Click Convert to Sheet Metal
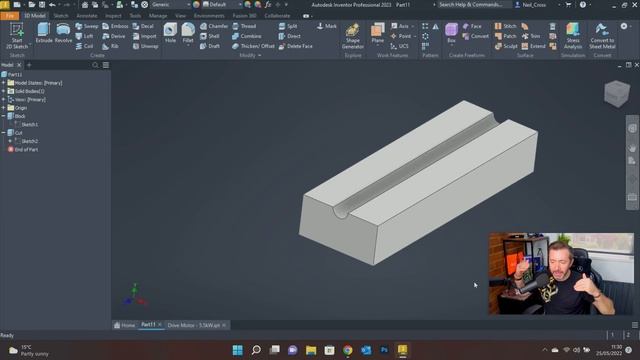The image size is (640, 360). (602, 36)
